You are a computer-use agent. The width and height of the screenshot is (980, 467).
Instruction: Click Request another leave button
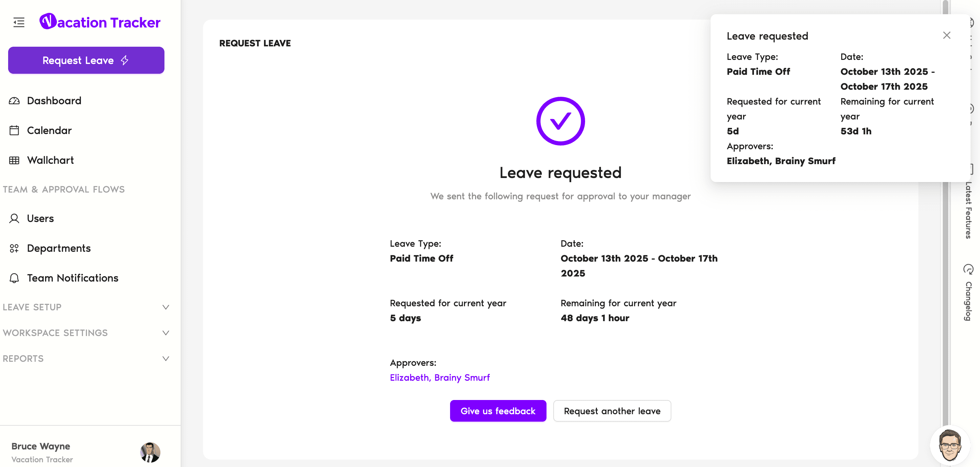[612, 411]
